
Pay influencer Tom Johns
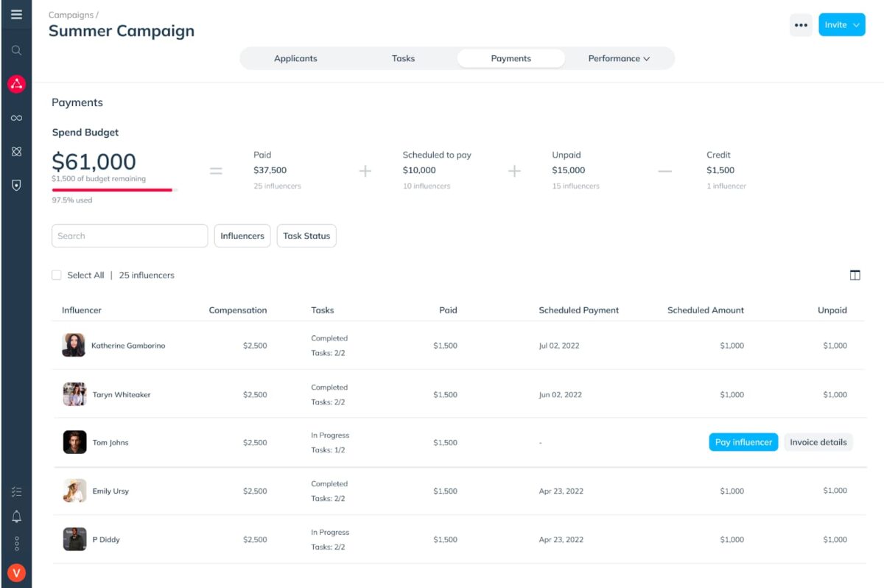(743, 442)
